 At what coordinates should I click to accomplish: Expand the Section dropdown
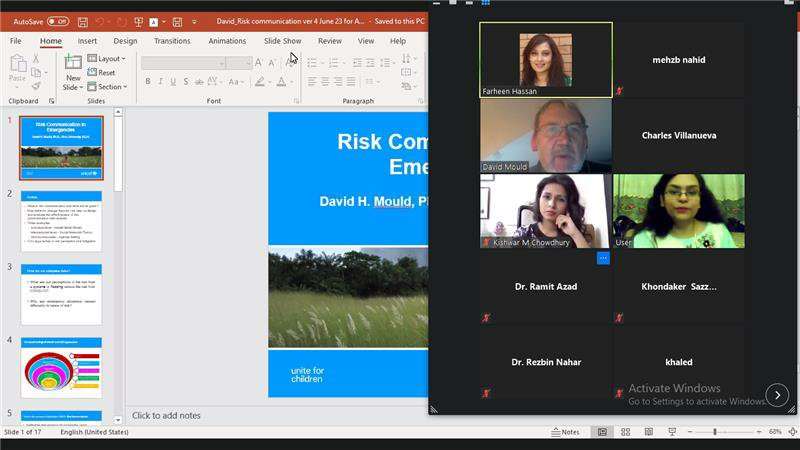[x=109, y=87]
